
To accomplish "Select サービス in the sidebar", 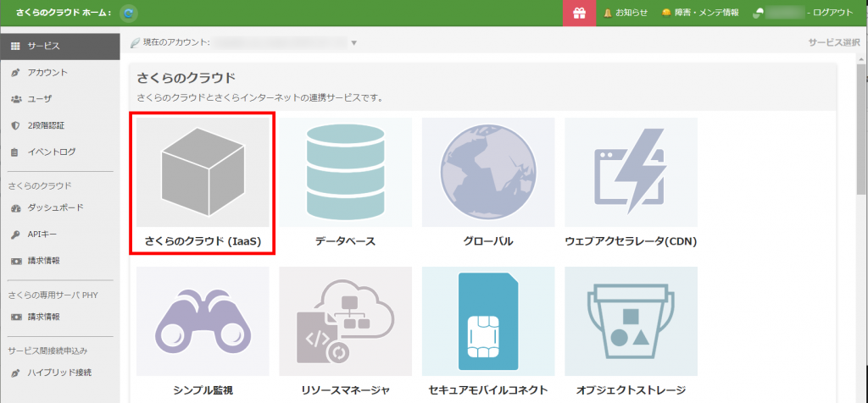I will 60,47.
